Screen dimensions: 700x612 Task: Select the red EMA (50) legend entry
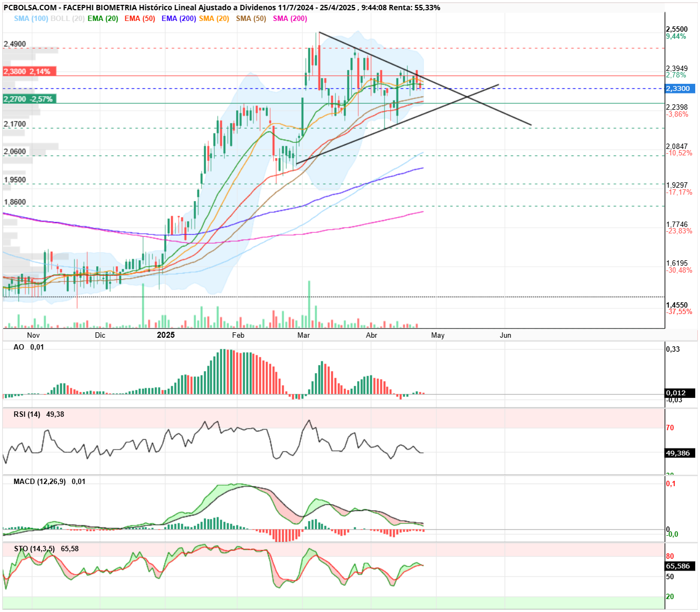[x=139, y=18]
